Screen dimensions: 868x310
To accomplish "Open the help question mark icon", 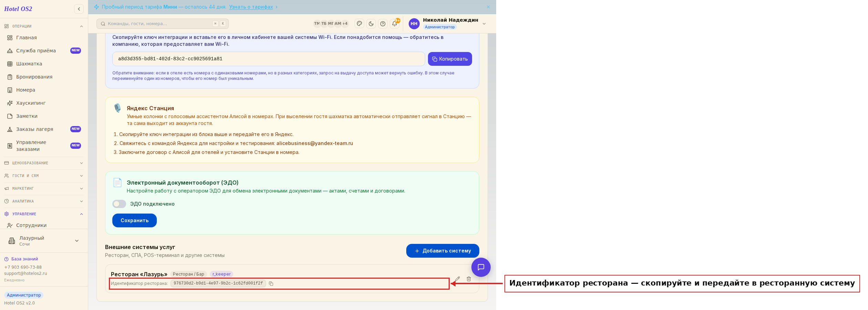I will (383, 24).
